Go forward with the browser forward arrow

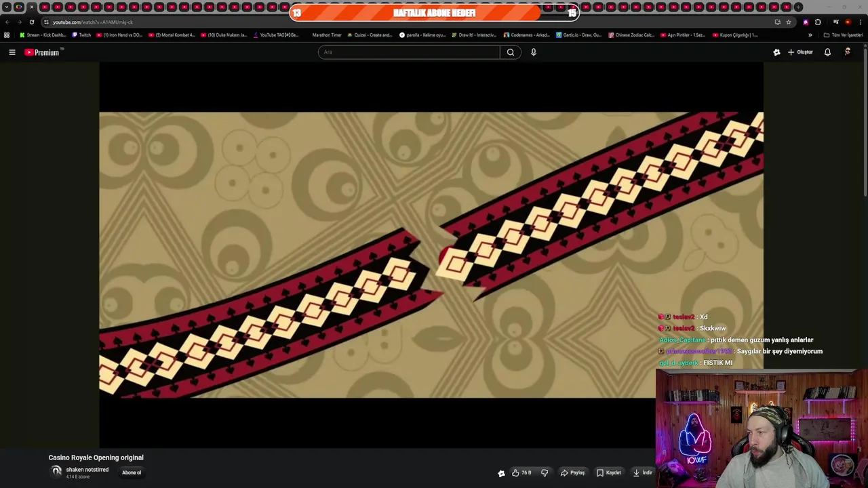point(19,22)
